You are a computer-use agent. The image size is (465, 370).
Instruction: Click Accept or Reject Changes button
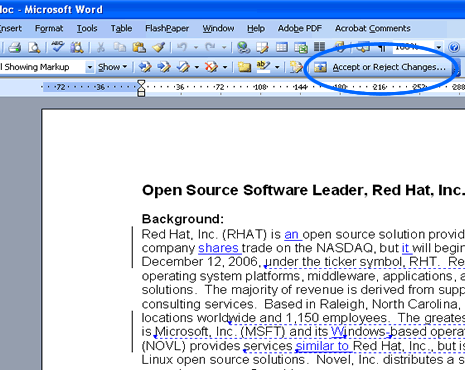tap(380, 67)
